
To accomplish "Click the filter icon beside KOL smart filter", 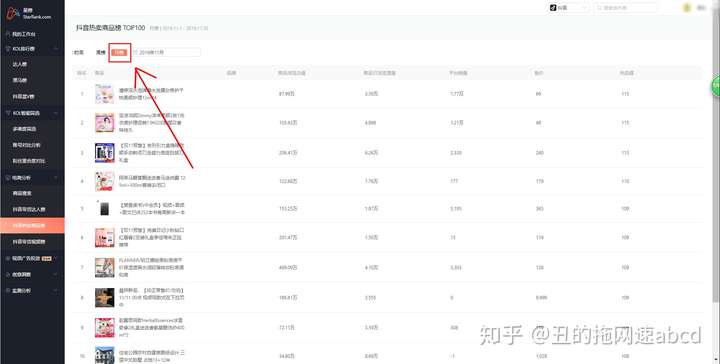I will coord(8,112).
